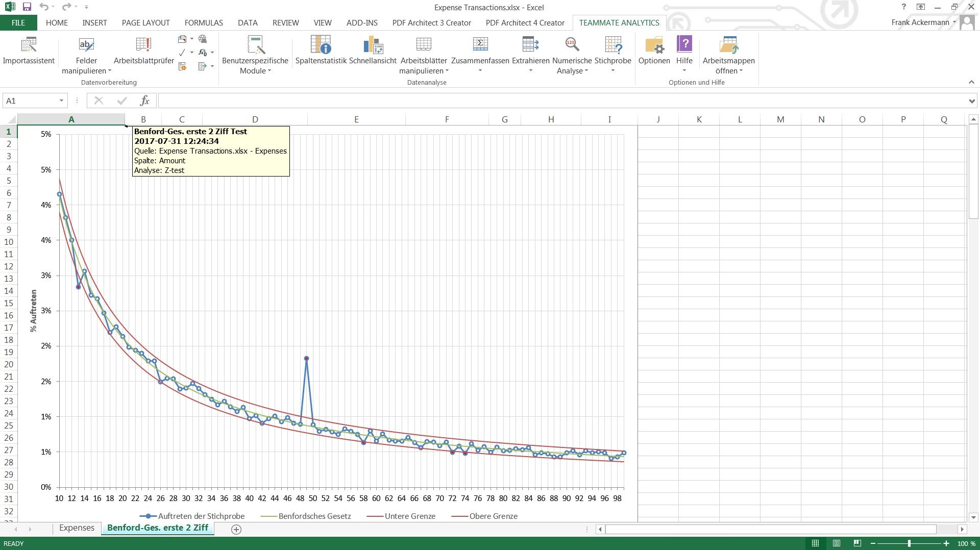Open the Importassistent tool
Screen dimensions: 980x550
(x=29, y=51)
